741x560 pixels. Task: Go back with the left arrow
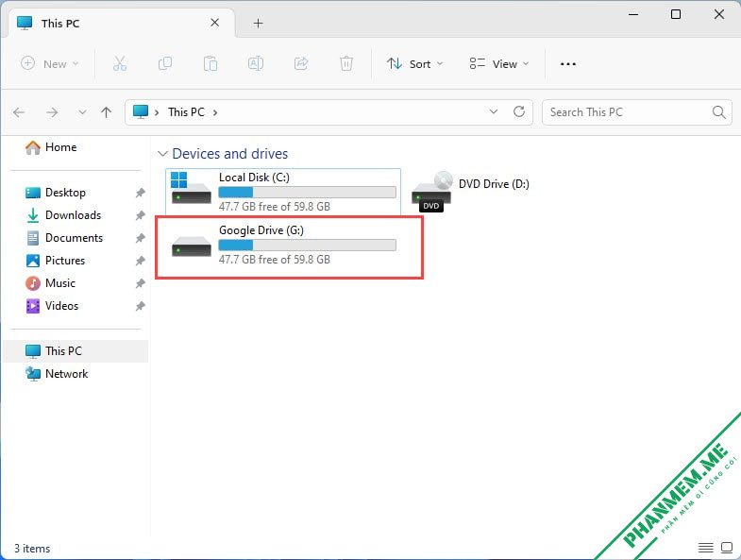(19, 112)
